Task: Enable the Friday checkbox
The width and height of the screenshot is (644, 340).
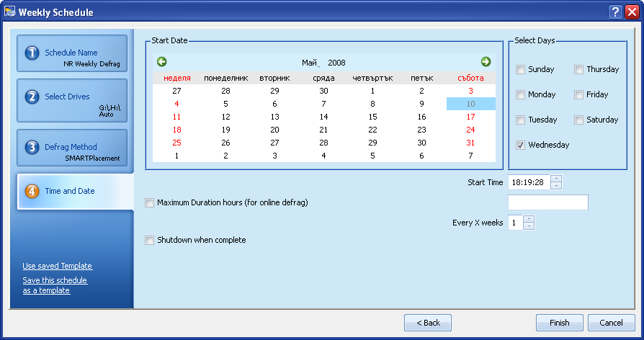Action: point(578,95)
